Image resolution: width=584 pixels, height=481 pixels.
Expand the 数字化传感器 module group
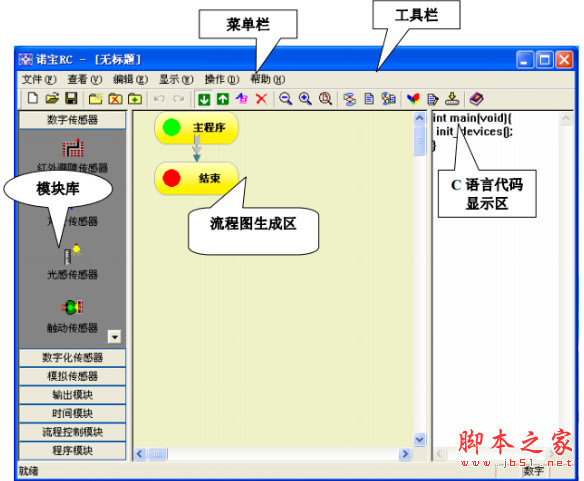(72, 357)
